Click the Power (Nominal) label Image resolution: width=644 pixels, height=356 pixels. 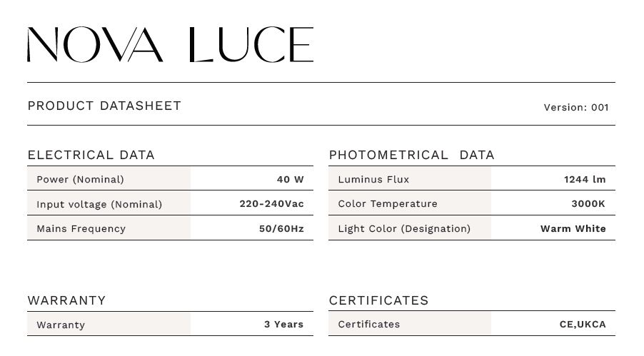pyautogui.click(x=80, y=179)
